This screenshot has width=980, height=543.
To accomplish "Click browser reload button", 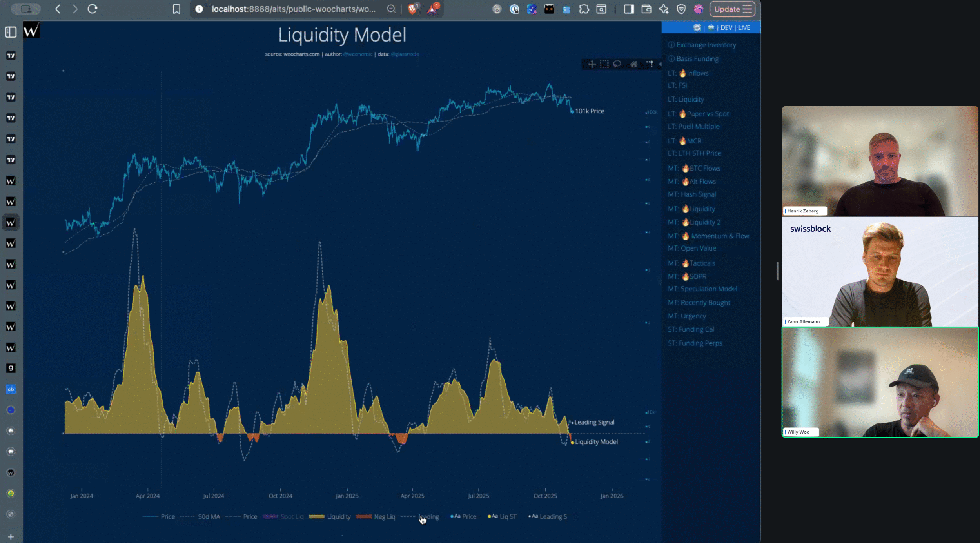I will pos(93,9).
